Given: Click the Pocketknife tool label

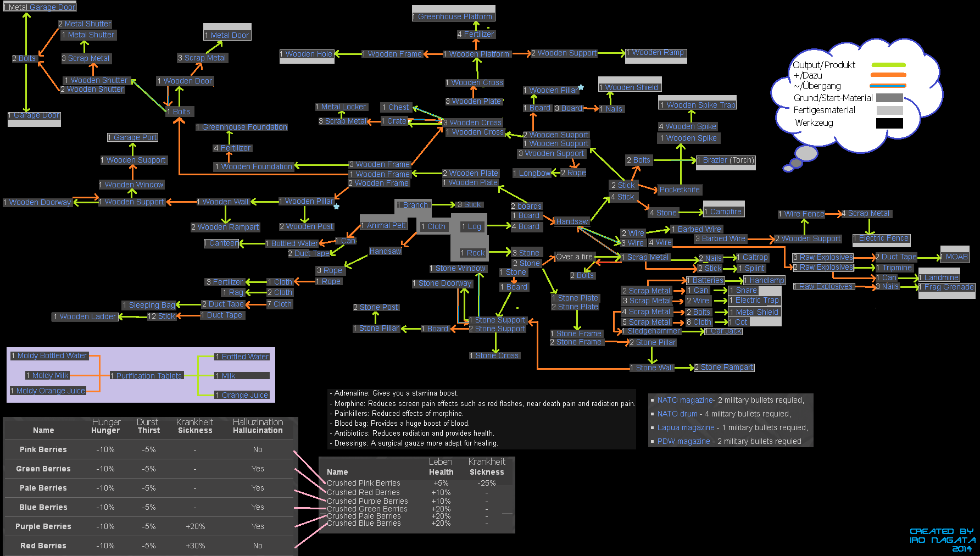Looking at the screenshot, I should click(680, 190).
